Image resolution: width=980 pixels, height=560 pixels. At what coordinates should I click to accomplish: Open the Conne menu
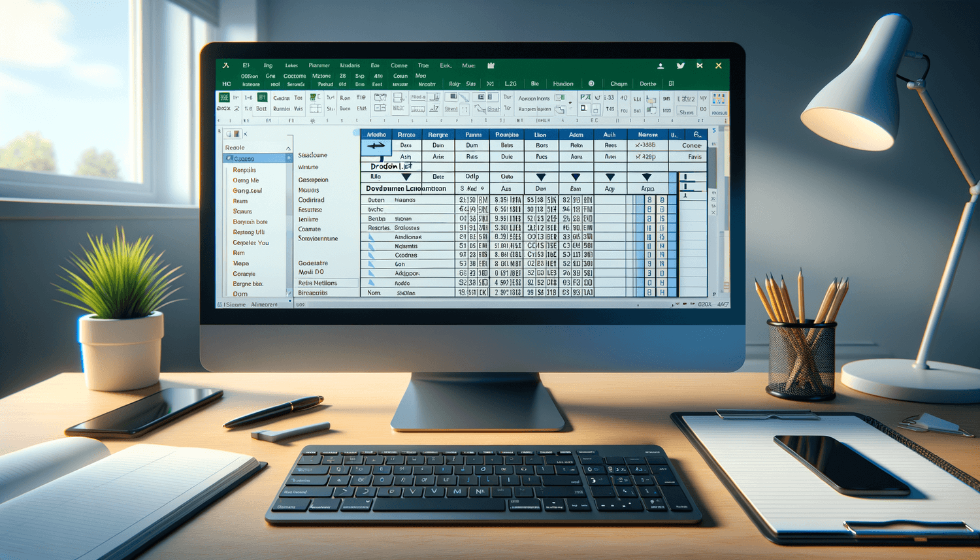coord(399,66)
